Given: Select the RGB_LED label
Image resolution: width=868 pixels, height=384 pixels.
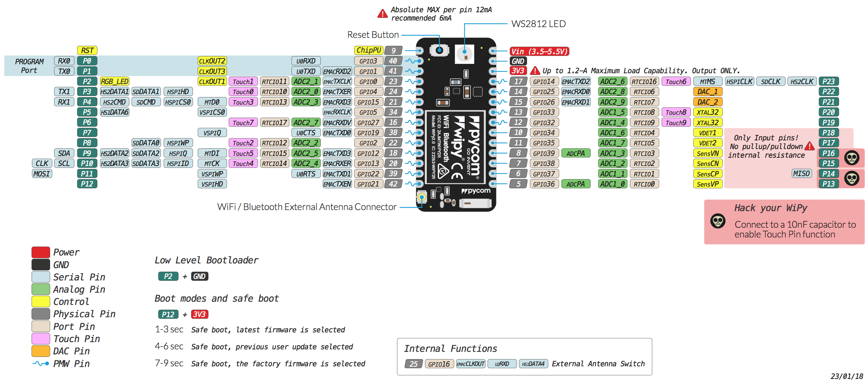Looking at the screenshot, I should pos(114,82).
